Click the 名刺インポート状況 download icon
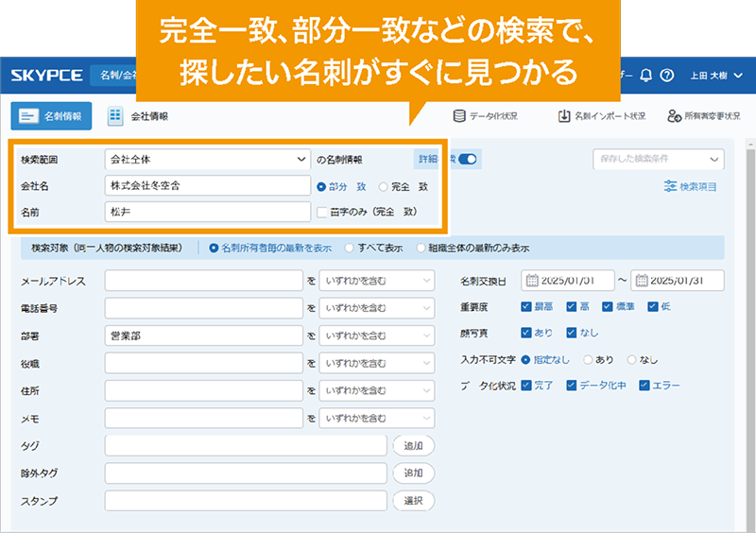The width and height of the screenshot is (756, 533). point(564,115)
